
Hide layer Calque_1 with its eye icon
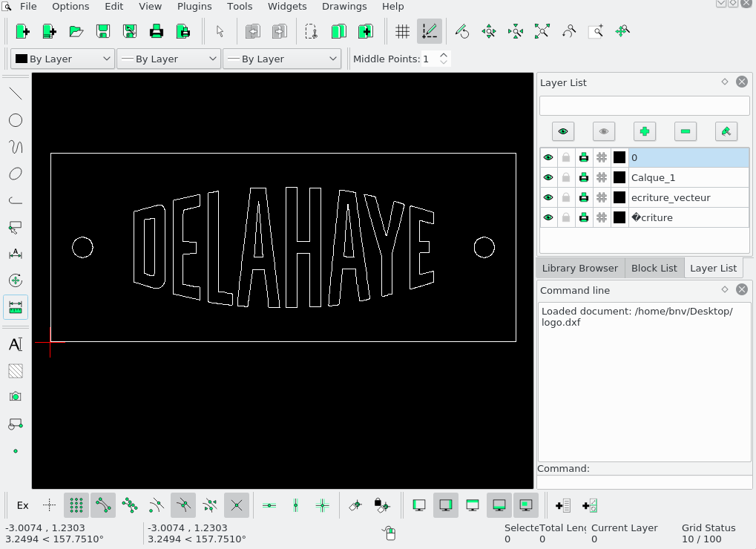[548, 177]
